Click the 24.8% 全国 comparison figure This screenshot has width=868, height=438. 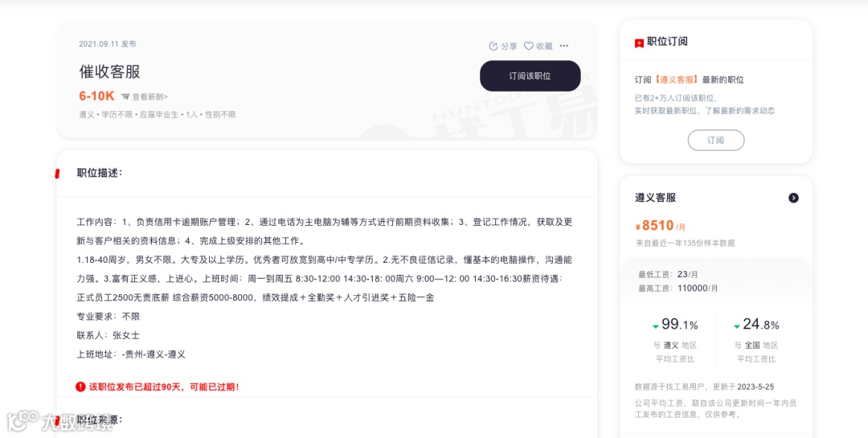click(756, 325)
